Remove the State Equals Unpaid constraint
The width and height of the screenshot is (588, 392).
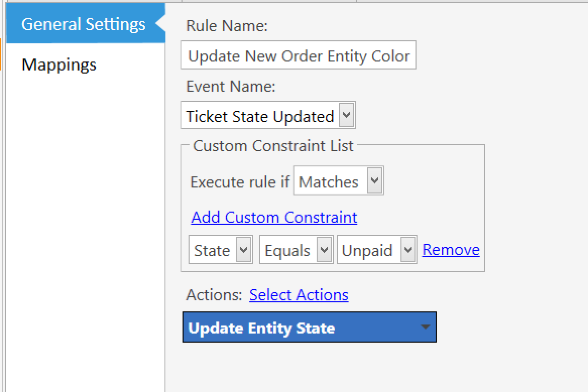tap(451, 249)
